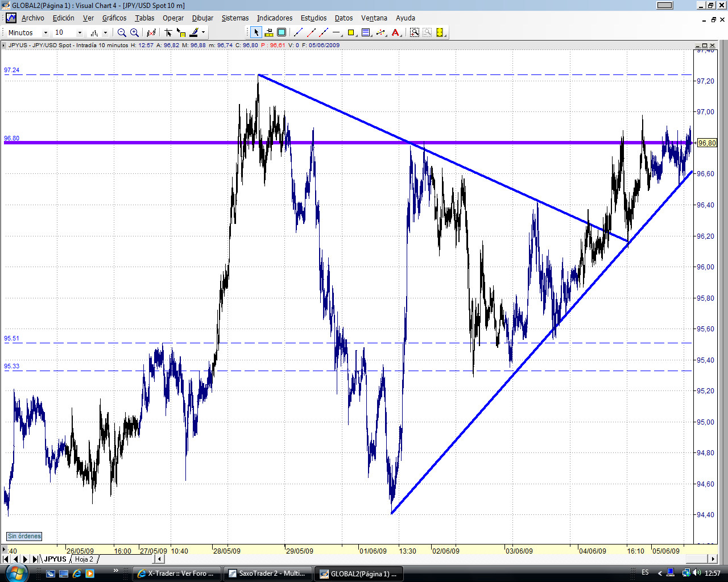The image size is (728, 582).
Task: Jump to last sheet tab arrow
Action: coord(35,559)
